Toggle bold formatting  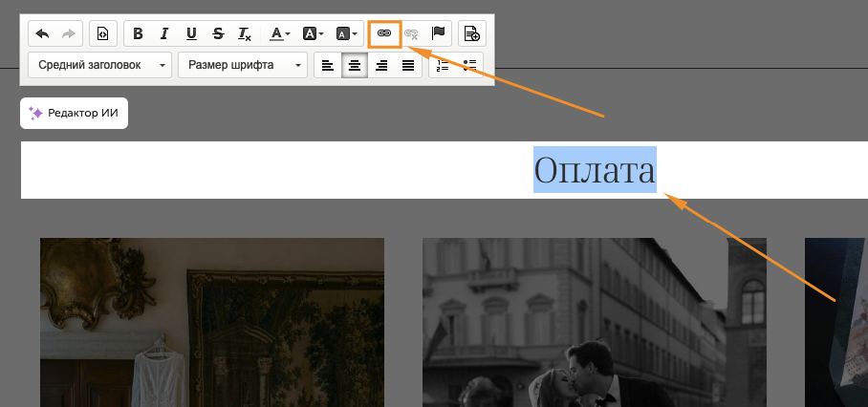[138, 33]
